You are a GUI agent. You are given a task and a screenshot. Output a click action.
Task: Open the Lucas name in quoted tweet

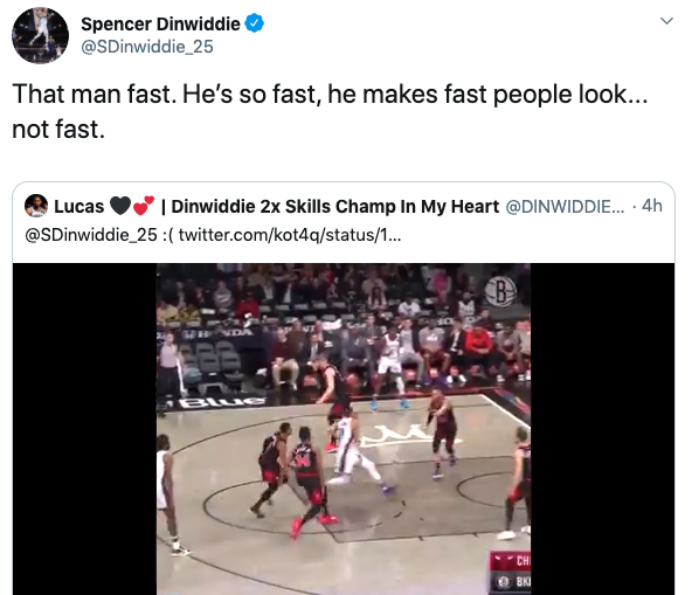(x=79, y=206)
